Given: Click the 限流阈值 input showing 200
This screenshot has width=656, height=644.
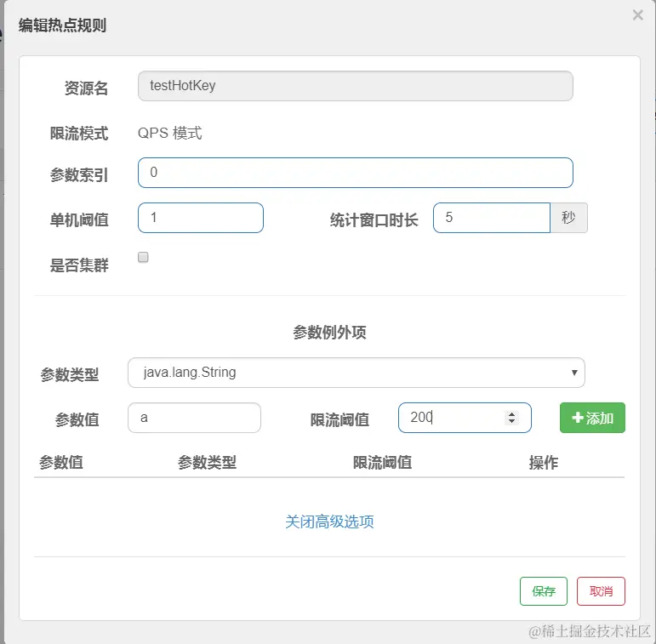Looking at the screenshot, I should point(465,418).
